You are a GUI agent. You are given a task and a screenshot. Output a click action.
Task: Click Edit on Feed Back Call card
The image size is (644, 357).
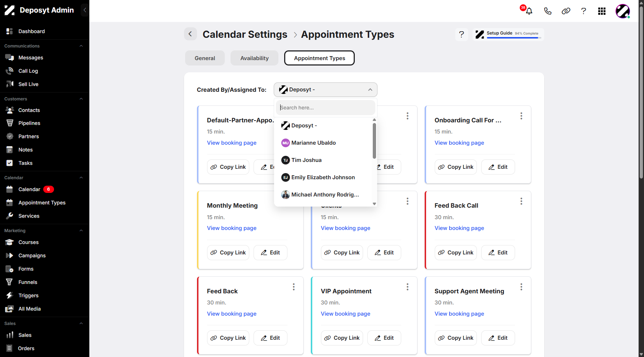498,253
